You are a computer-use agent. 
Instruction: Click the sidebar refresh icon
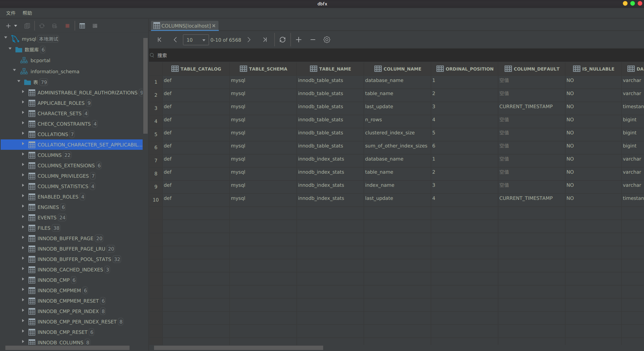tap(42, 26)
